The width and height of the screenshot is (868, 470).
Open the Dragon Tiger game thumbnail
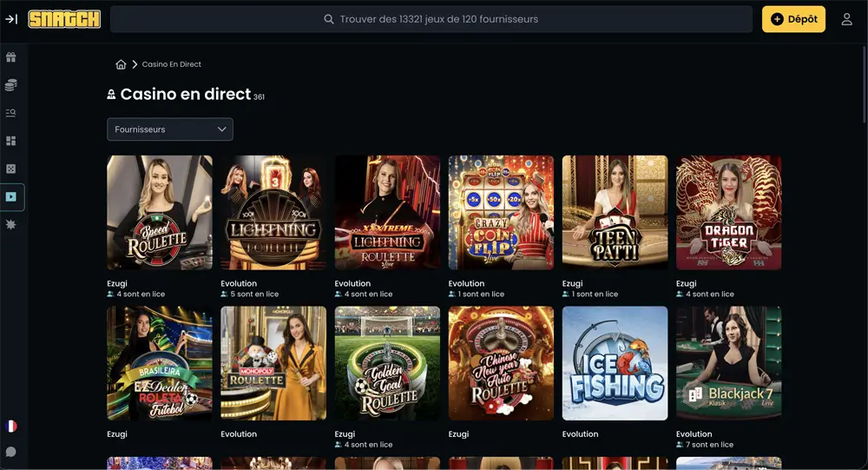[x=729, y=212]
